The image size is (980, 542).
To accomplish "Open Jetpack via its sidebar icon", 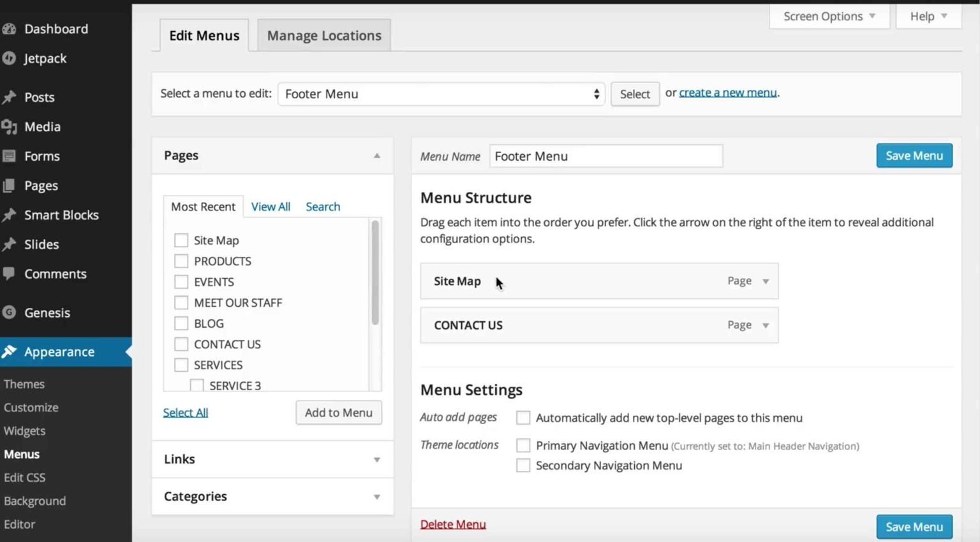I will coord(9,59).
